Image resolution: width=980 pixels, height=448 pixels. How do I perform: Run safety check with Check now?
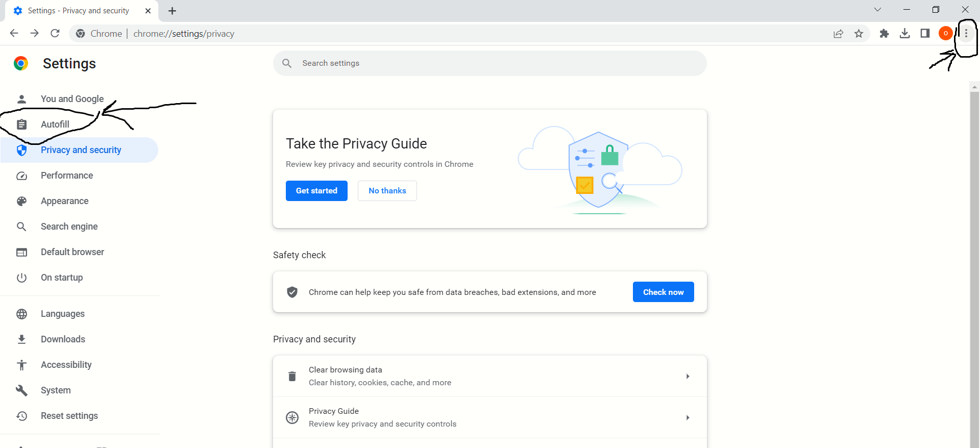point(663,292)
